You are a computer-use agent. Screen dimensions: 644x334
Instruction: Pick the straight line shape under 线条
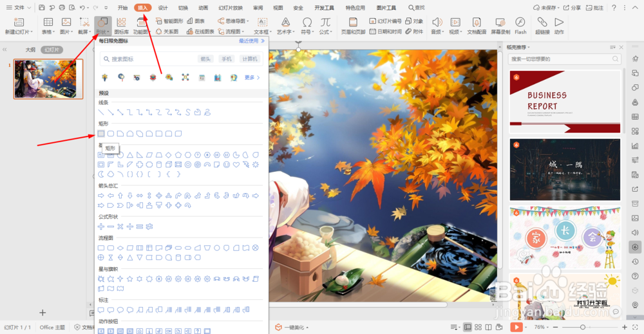101,112
